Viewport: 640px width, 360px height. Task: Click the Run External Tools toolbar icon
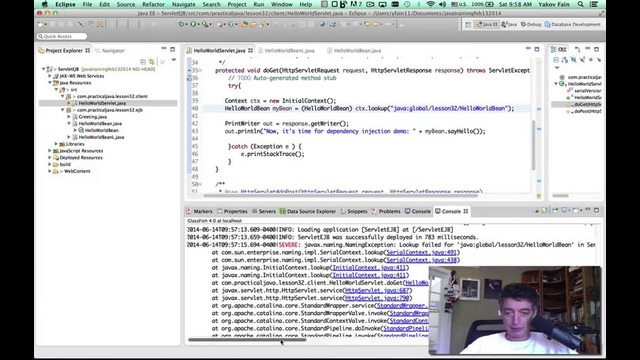click(x=205, y=24)
